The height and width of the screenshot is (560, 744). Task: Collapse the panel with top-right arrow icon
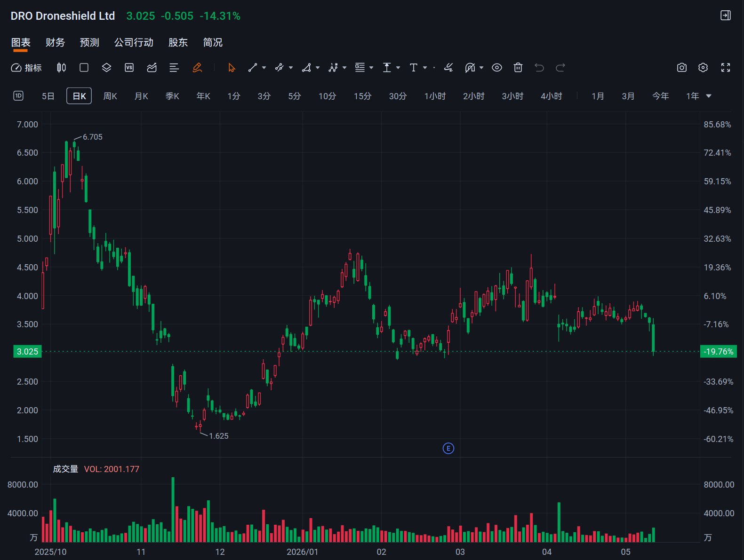point(726,16)
